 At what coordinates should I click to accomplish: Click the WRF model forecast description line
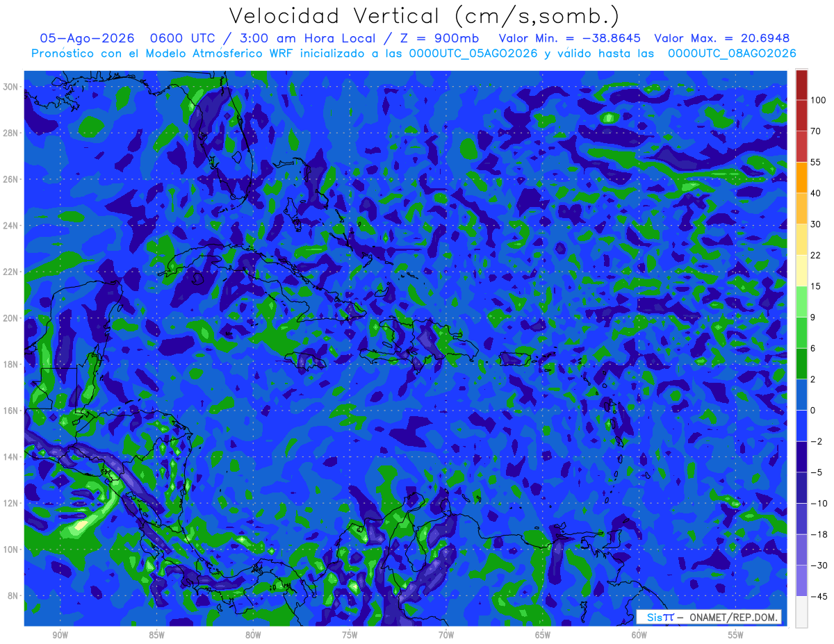414,53
